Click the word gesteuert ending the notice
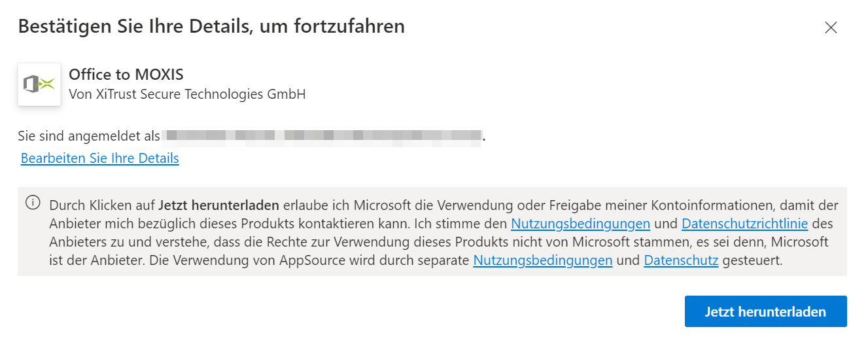This screenshot has width=868, height=346. (x=752, y=260)
